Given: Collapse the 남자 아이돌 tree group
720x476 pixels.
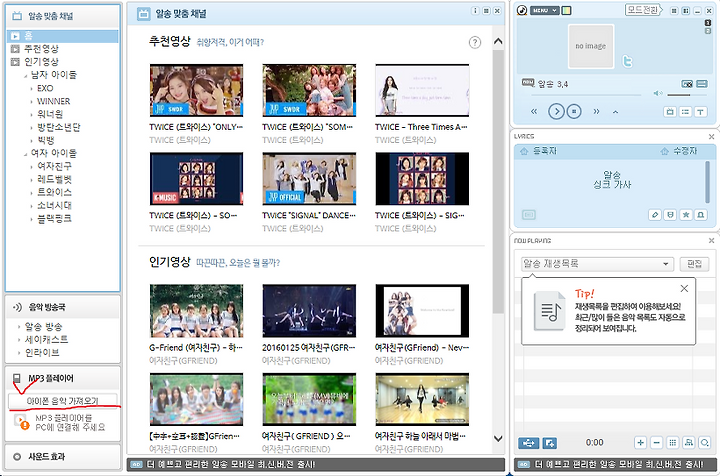Looking at the screenshot, I should (25, 75).
